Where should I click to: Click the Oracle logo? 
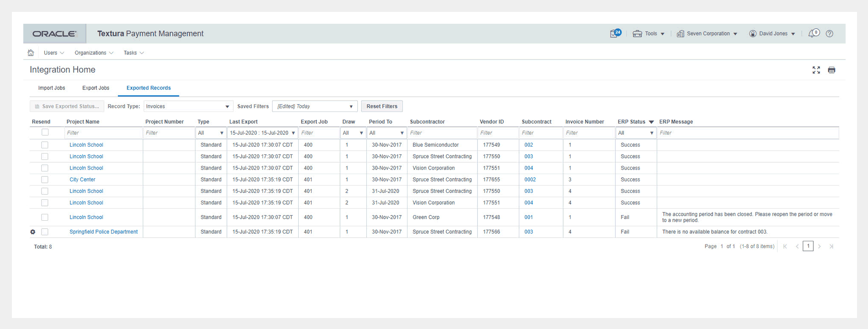54,34
